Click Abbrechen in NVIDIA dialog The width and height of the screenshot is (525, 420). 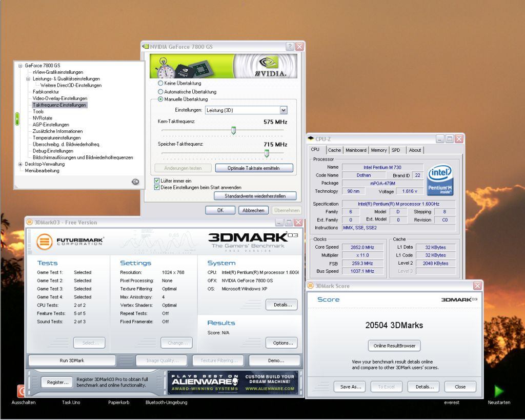(253, 210)
